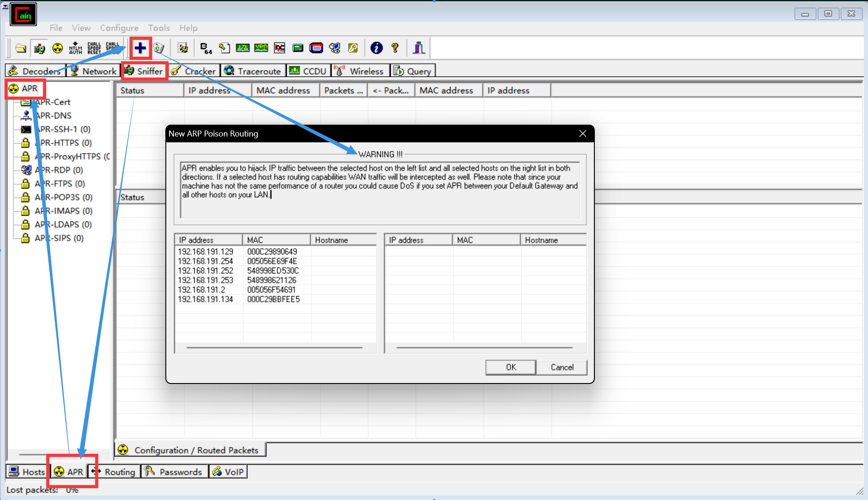
Task: Click the Cain logo in the title bar
Action: [24, 15]
